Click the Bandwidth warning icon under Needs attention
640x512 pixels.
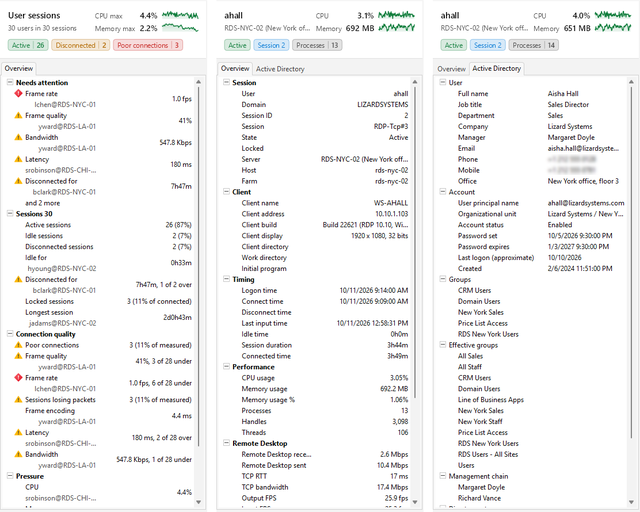click(x=18, y=137)
